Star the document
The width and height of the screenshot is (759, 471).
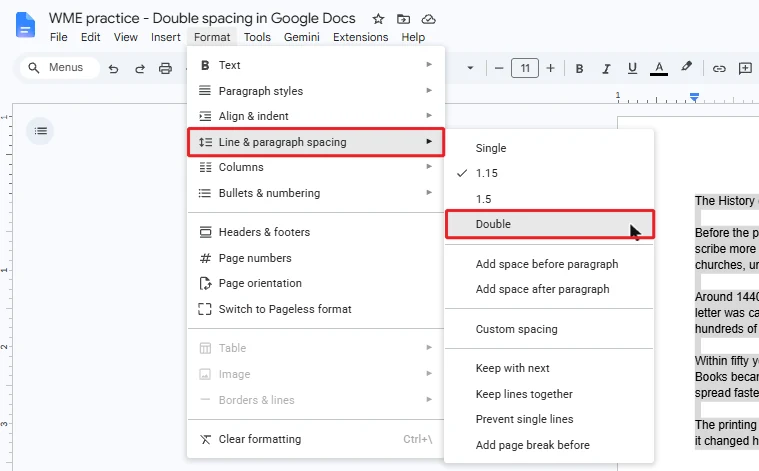tap(378, 19)
